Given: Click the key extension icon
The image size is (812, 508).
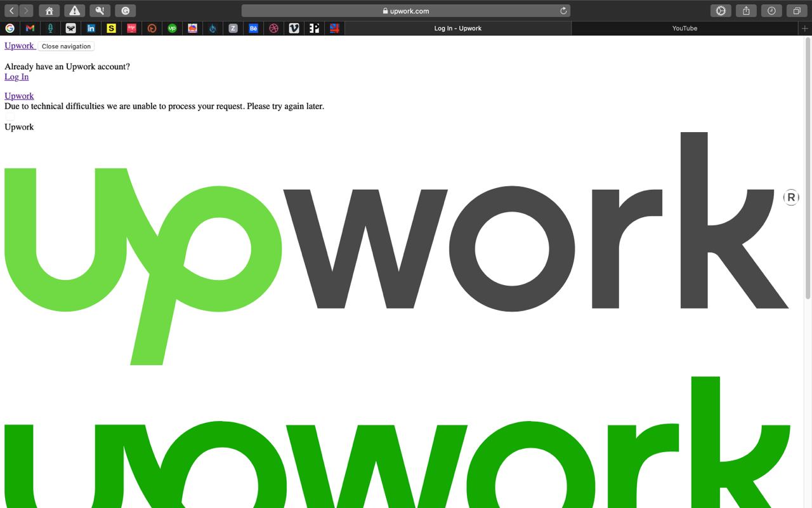Looking at the screenshot, I should tap(100, 11).
